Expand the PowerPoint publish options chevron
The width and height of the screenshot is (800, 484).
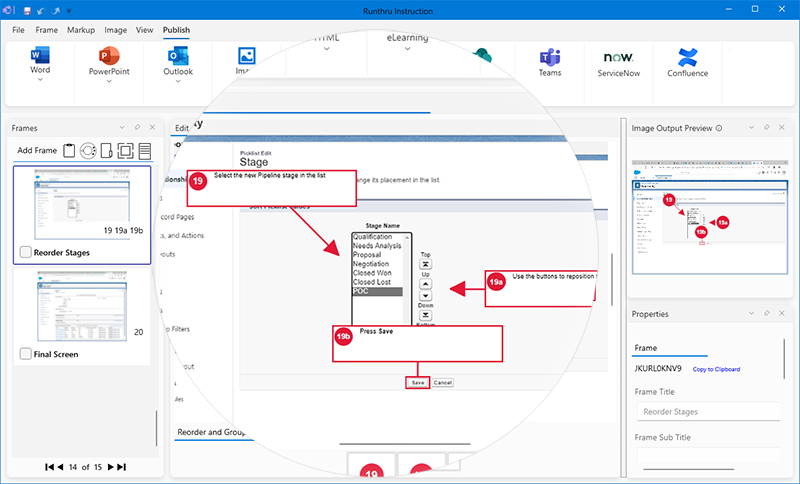(109, 81)
